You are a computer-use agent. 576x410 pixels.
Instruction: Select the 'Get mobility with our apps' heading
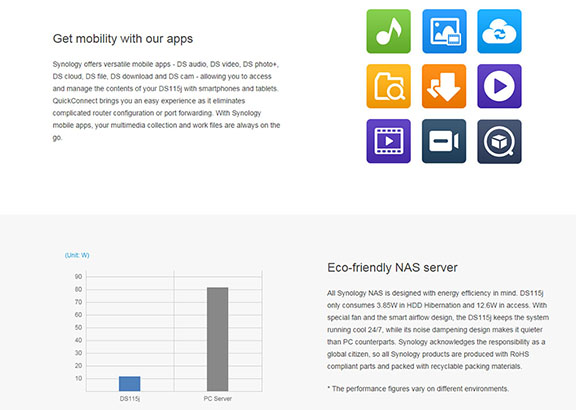(x=123, y=39)
